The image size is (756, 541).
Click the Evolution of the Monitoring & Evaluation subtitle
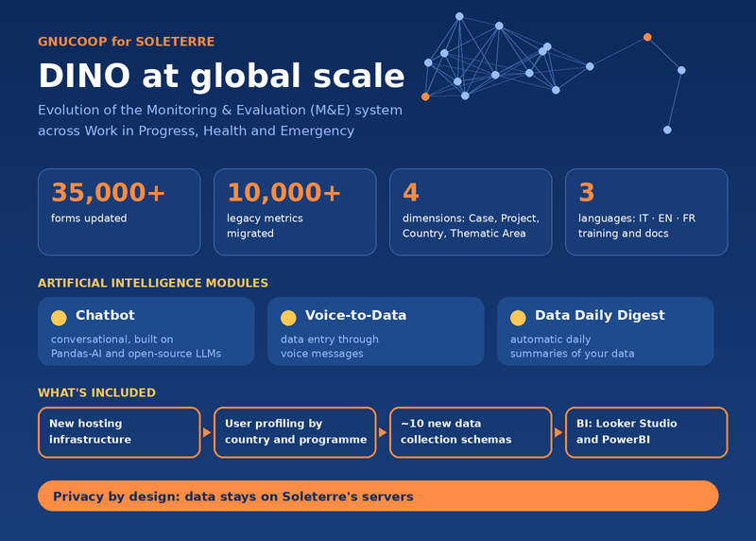pos(220,120)
